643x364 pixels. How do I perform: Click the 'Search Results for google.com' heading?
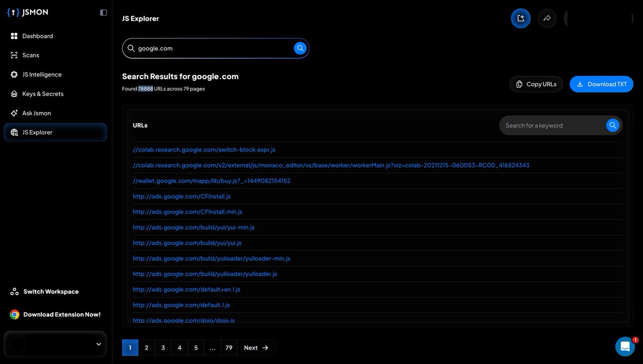tap(180, 77)
